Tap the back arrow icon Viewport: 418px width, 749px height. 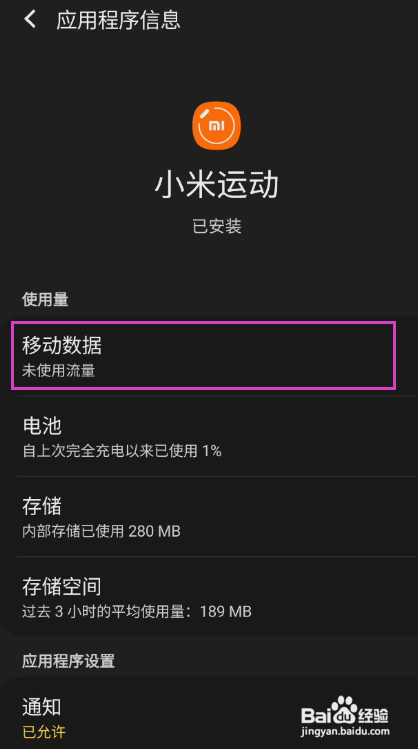tap(30, 20)
